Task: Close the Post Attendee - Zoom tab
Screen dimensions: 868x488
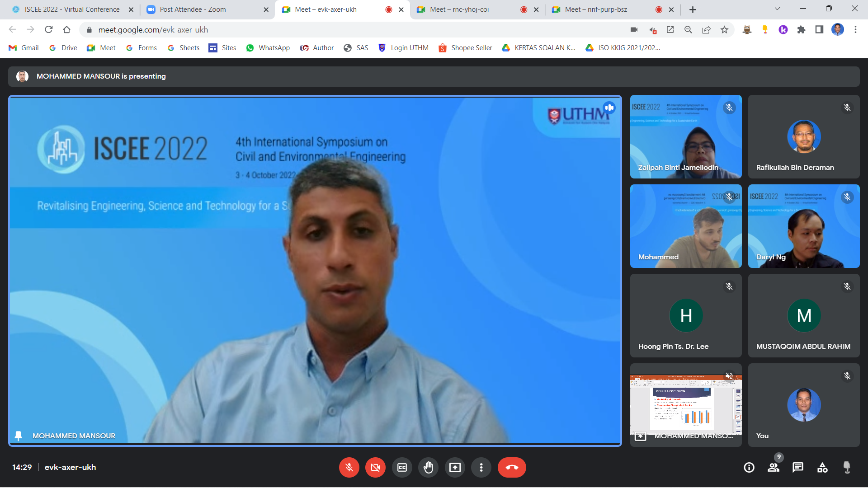Action: (x=266, y=9)
